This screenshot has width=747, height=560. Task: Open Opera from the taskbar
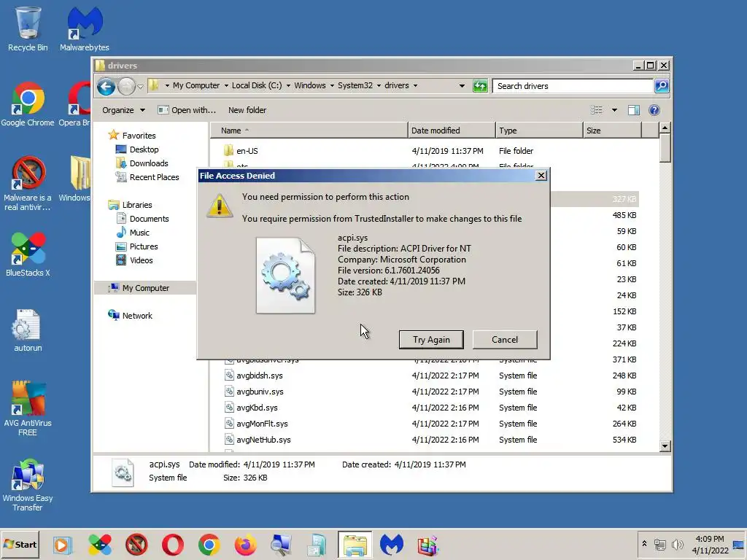click(172, 545)
